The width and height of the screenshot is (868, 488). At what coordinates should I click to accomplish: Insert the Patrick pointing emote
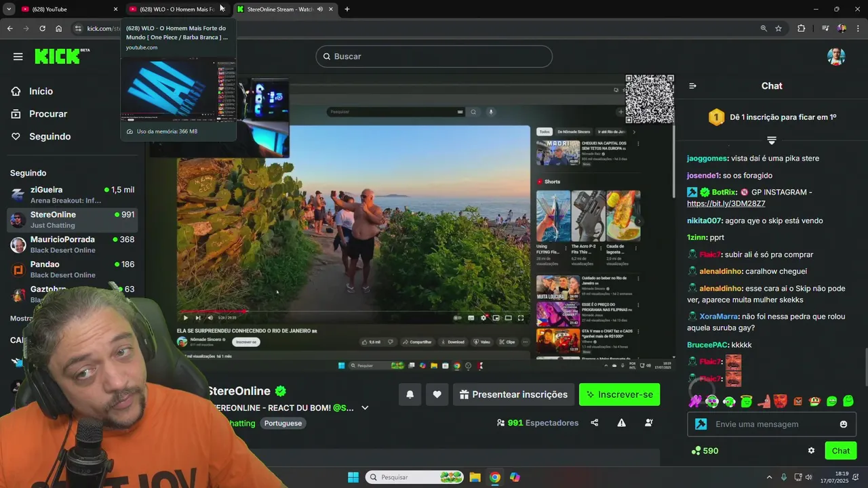[764, 401]
